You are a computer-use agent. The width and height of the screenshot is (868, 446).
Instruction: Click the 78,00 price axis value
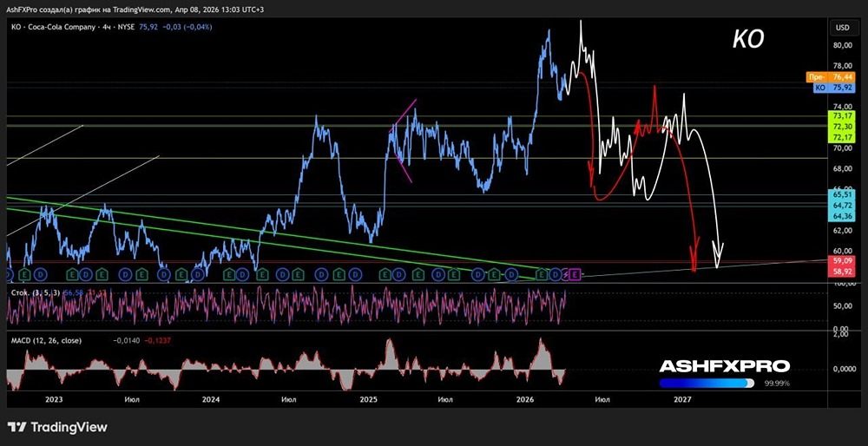pos(842,65)
